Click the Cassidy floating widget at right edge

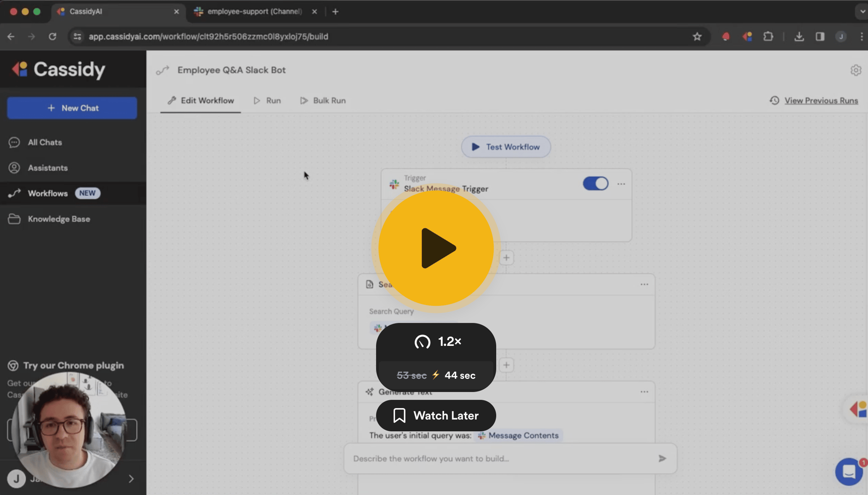[x=857, y=410]
